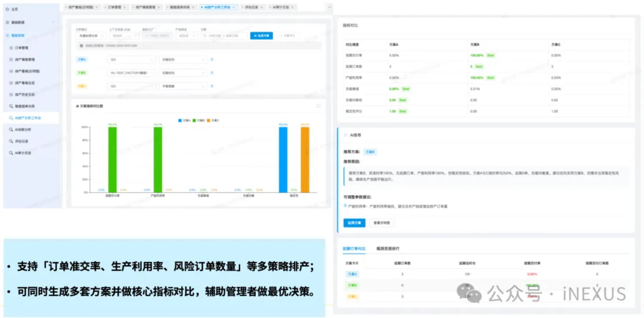
Task: Close the 评估记录 tab
Action: (261, 7)
